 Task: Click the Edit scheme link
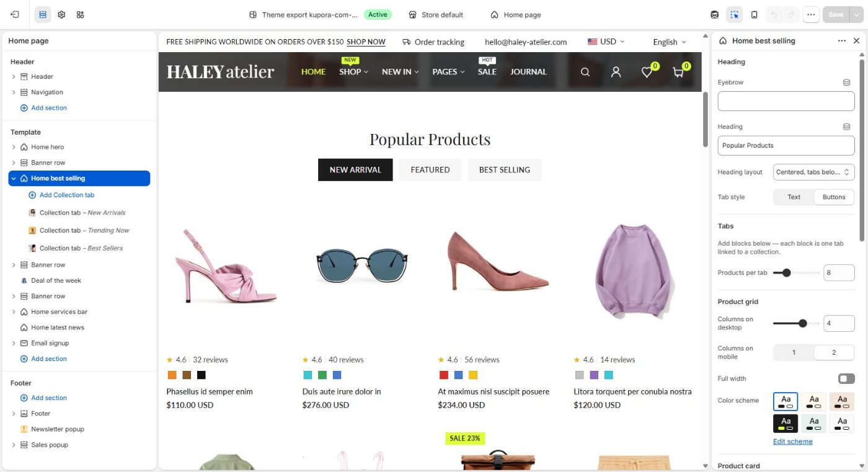792,442
